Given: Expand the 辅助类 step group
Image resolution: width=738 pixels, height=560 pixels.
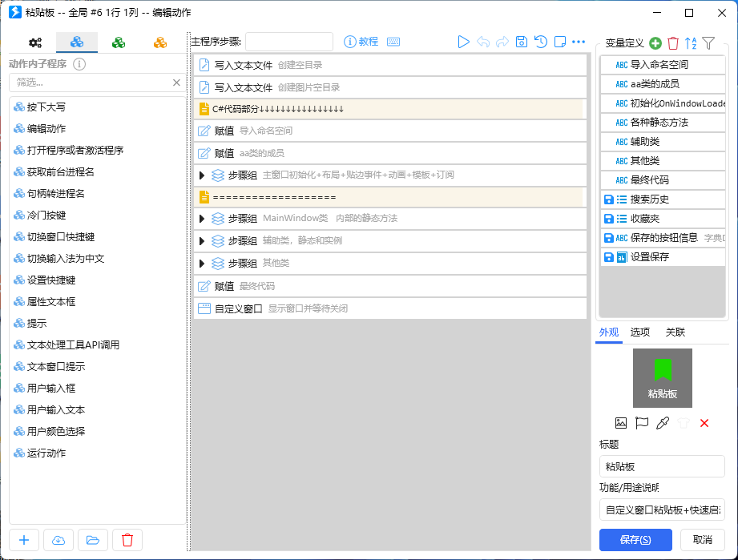Looking at the screenshot, I should (202, 241).
